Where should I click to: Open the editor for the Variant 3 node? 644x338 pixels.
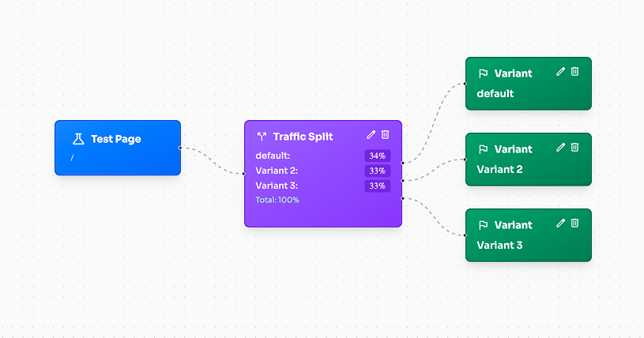pyautogui.click(x=561, y=223)
